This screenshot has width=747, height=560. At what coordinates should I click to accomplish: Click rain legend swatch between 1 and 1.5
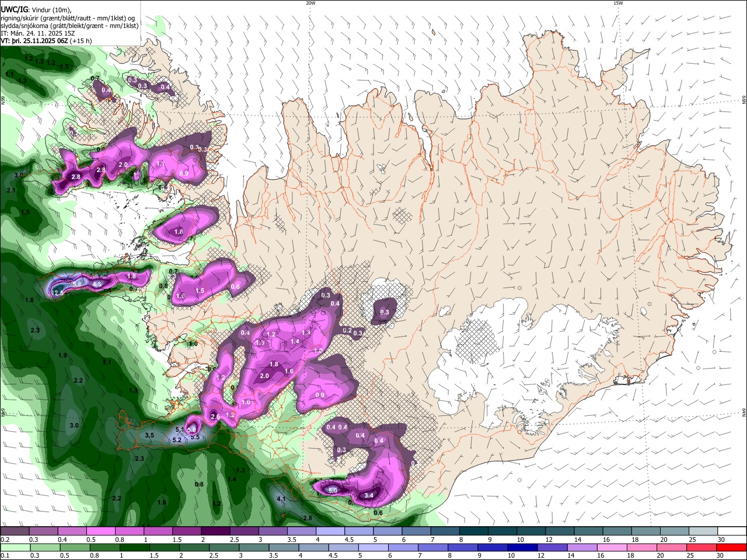(x=135, y=548)
